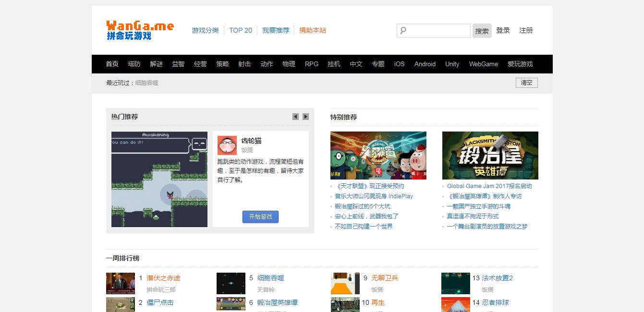This screenshot has width=644, height=312.
Task: Click the 齿轮猫 avatar icon
Action: pyautogui.click(x=227, y=145)
